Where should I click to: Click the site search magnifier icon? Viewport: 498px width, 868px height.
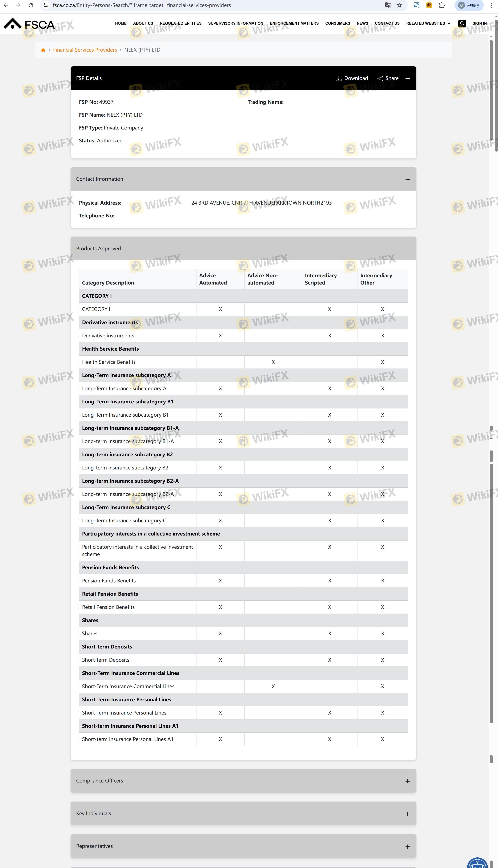click(462, 23)
